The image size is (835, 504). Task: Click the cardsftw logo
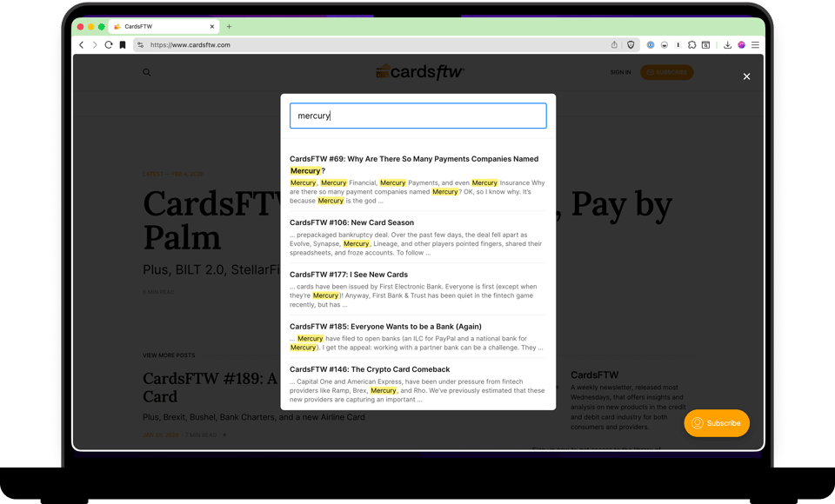(420, 72)
